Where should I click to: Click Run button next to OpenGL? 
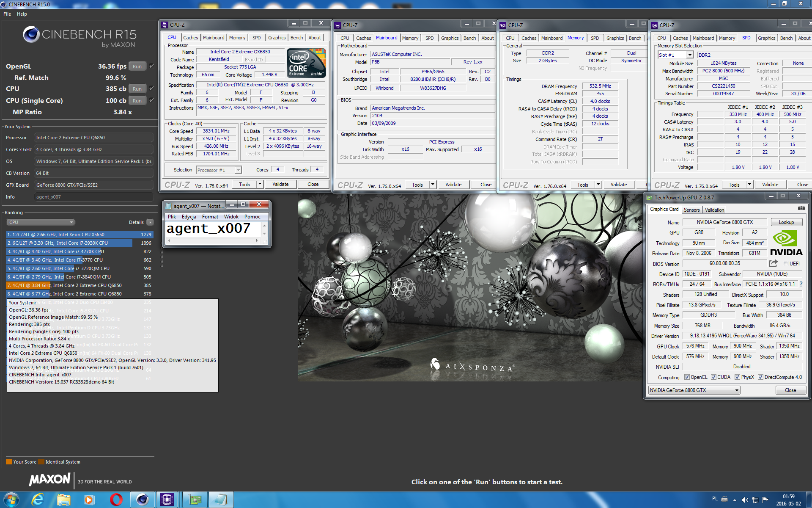(137, 66)
